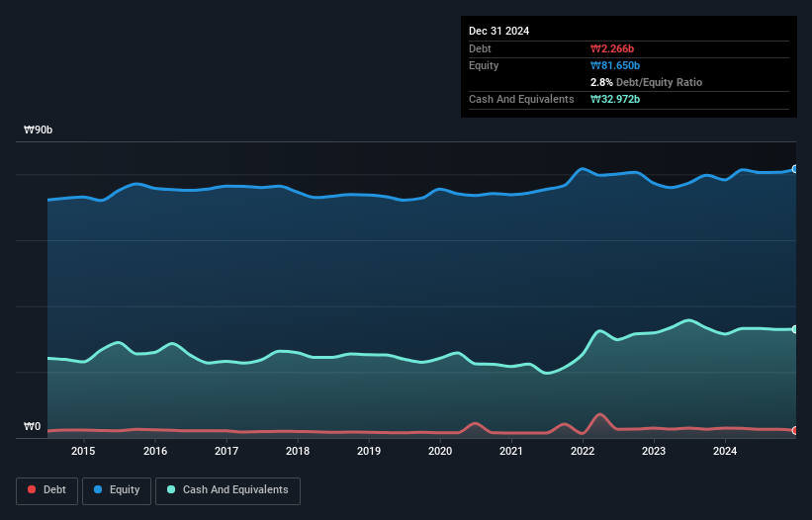Click the ₩2.266b debt value
812x520 pixels.
(x=612, y=48)
